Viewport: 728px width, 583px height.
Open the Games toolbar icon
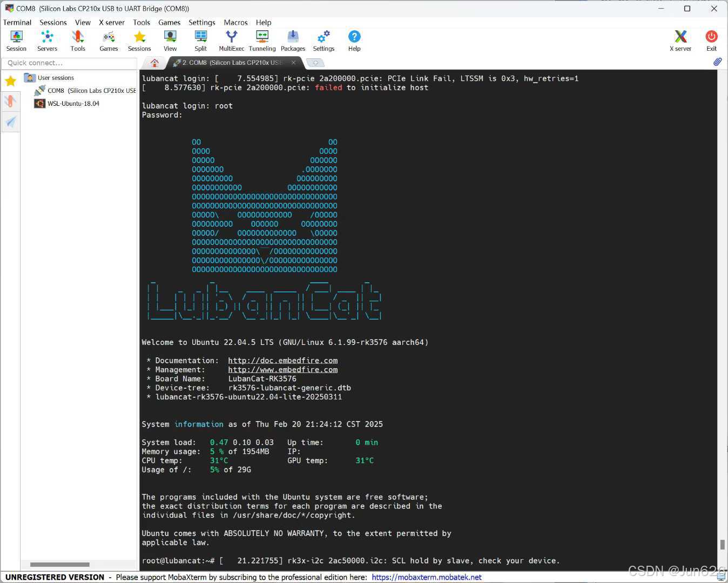[109, 41]
